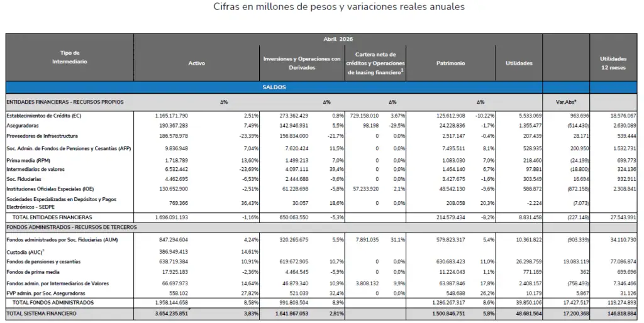The height and width of the screenshot is (323, 644).
Task: Click the patrimonio value 125.612.908
Action: (x=450, y=116)
